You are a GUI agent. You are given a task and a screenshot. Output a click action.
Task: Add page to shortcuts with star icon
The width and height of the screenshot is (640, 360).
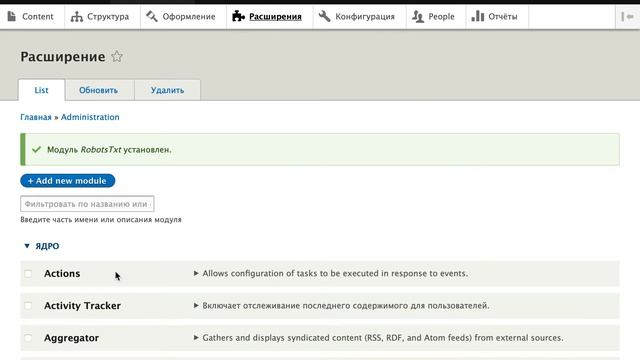coord(117,56)
